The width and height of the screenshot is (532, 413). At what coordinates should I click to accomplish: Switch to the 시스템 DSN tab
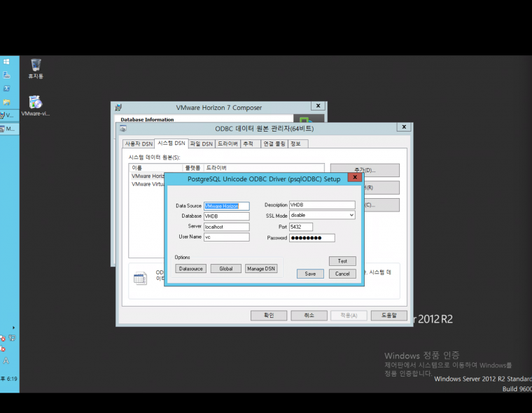[x=171, y=143]
